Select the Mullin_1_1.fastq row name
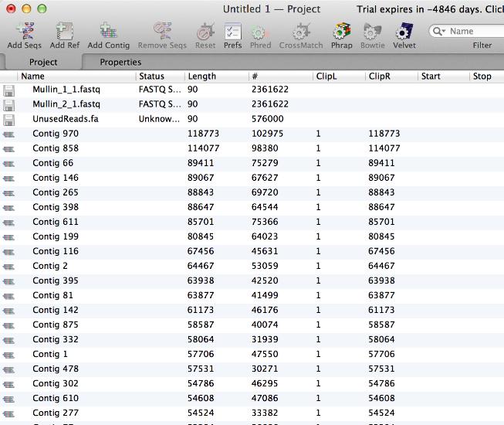Screen dimensions: 504x425 click(x=66, y=90)
